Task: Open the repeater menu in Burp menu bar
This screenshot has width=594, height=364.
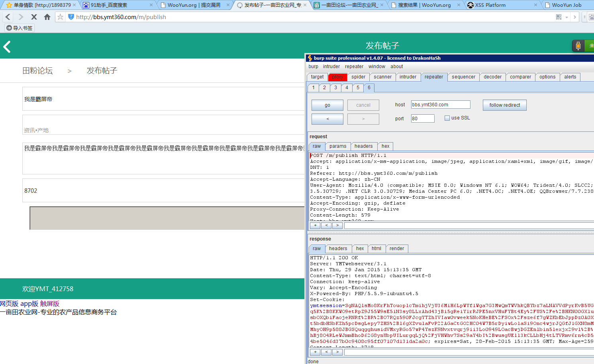Action: tap(354, 67)
